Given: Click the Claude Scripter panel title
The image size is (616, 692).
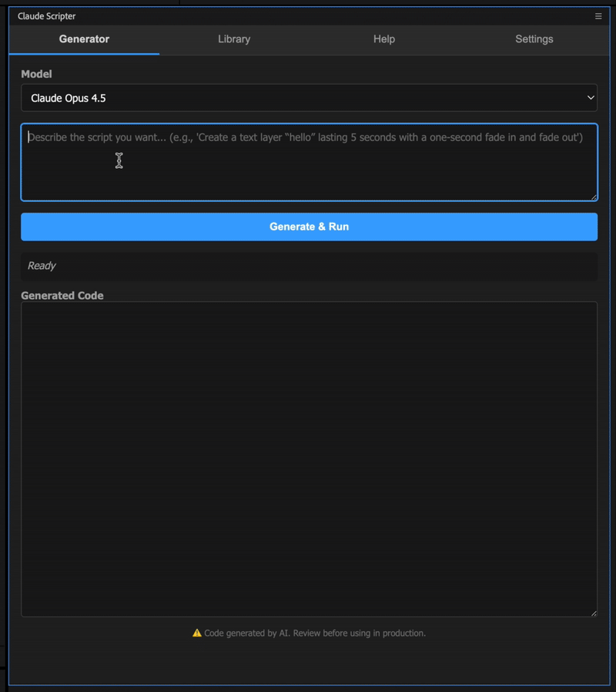Looking at the screenshot, I should click(x=46, y=16).
